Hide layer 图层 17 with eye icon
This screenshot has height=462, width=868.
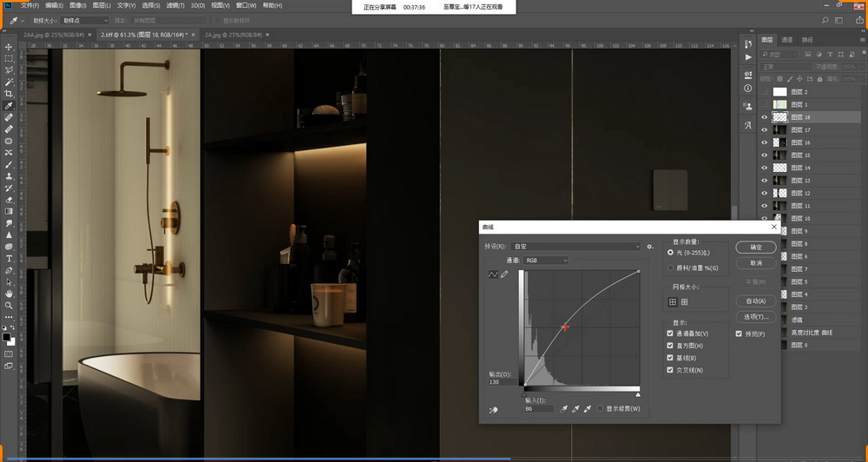[765, 129]
